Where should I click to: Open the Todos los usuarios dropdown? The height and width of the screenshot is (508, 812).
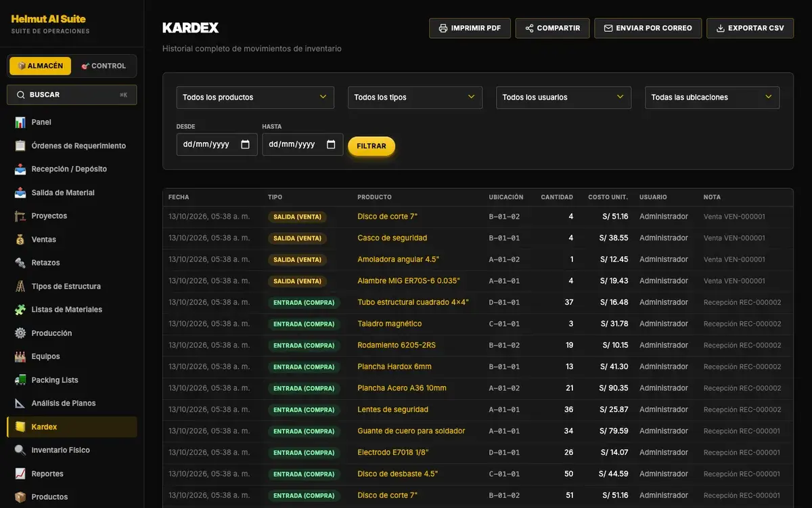(564, 98)
